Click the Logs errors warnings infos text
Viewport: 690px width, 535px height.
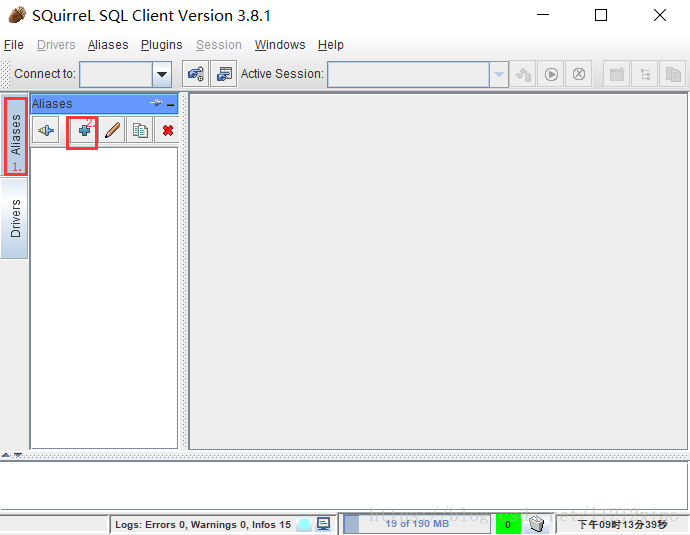pyautogui.click(x=203, y=524)
